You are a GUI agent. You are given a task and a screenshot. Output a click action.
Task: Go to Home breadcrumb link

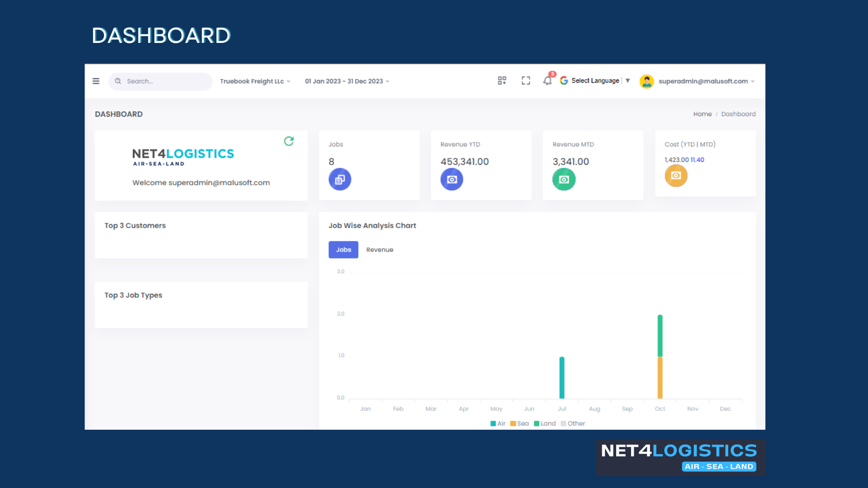coord(702,114)
